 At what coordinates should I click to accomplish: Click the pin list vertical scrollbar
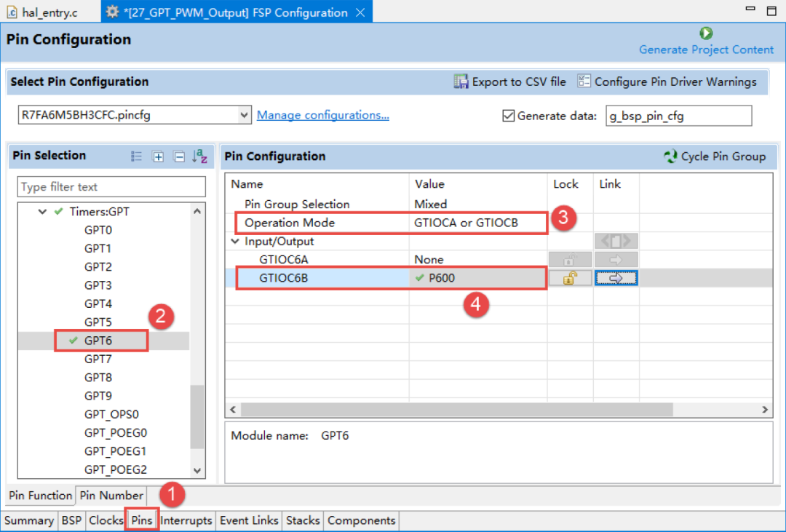point(197,416)
